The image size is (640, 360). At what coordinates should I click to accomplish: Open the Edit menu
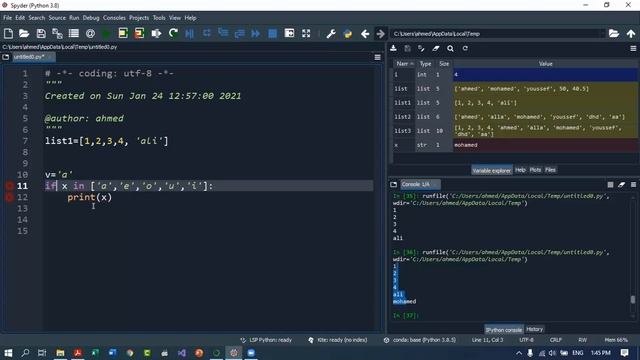(20, 18)
